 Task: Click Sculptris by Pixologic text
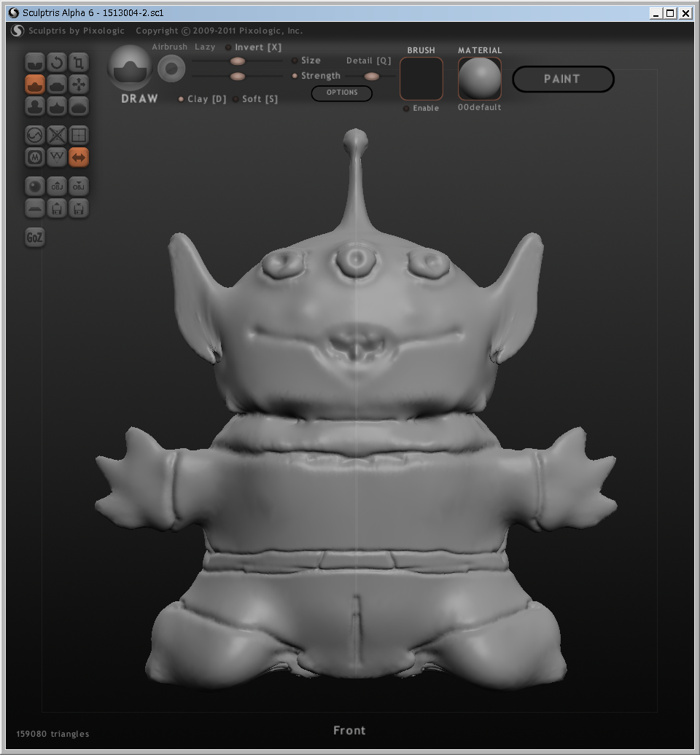click(x=76, y=31)
